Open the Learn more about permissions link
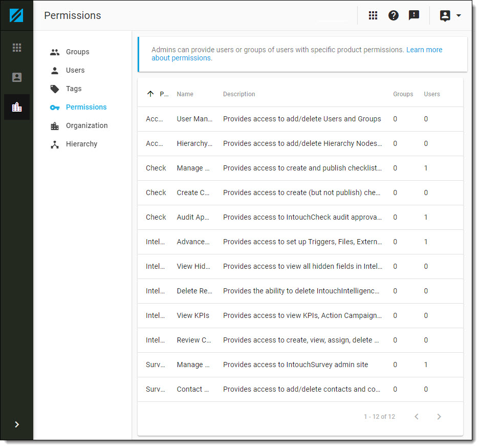This screenshot has height=448, width=480. tap(424, 50)
